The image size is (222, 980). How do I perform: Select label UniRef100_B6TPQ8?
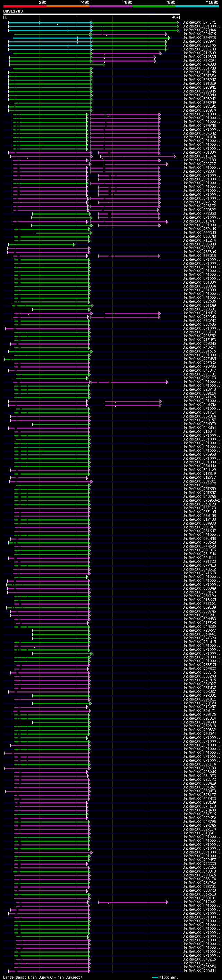point(199,68)
